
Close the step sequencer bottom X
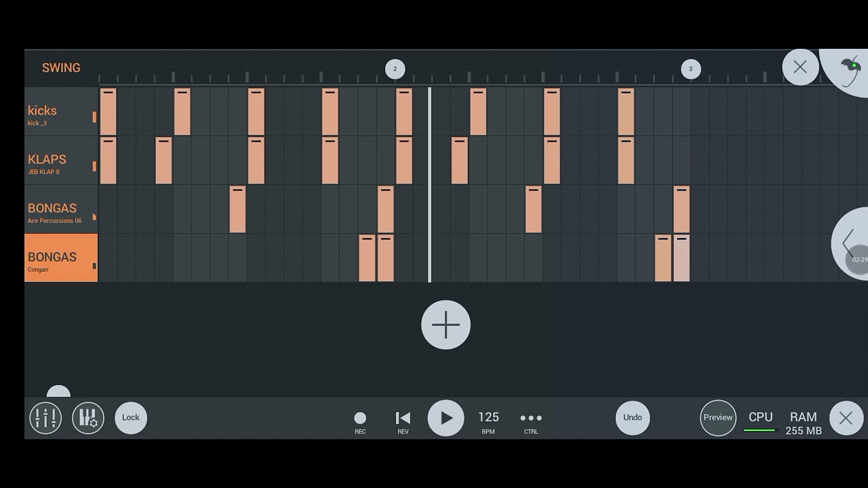(846, 418)
